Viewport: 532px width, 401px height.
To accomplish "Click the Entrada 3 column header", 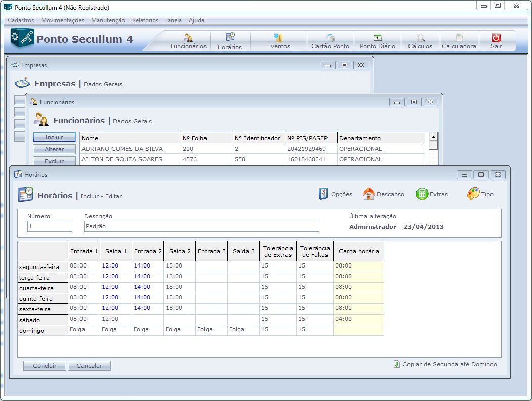I will pyautogui.click(x=212, y=251).
